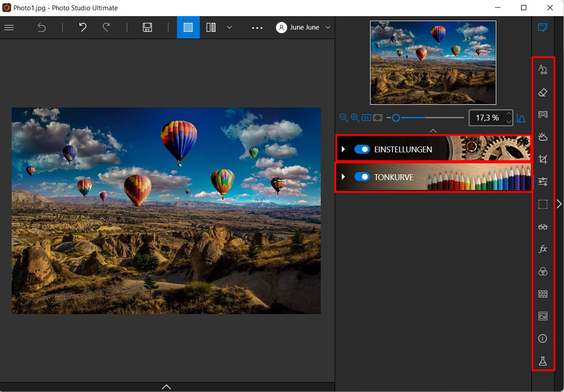Click the navigator preview thumbnail
564x392 pixels.
point(433,63)
